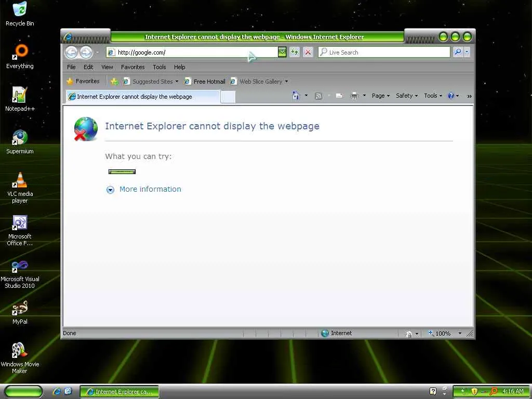Image resolution: width=532 pixels, height=399 pixels.
Task: Open the File menu
Action: pos(71,67)
